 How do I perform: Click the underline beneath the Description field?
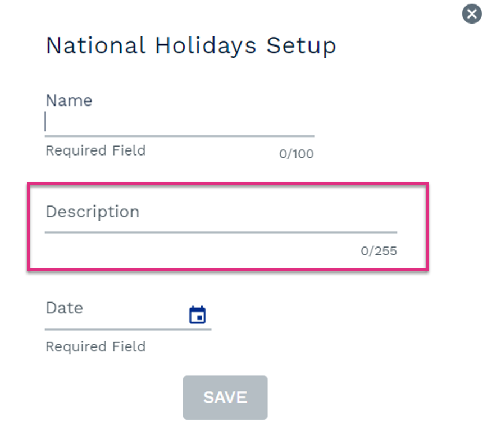tap(221, 232)
